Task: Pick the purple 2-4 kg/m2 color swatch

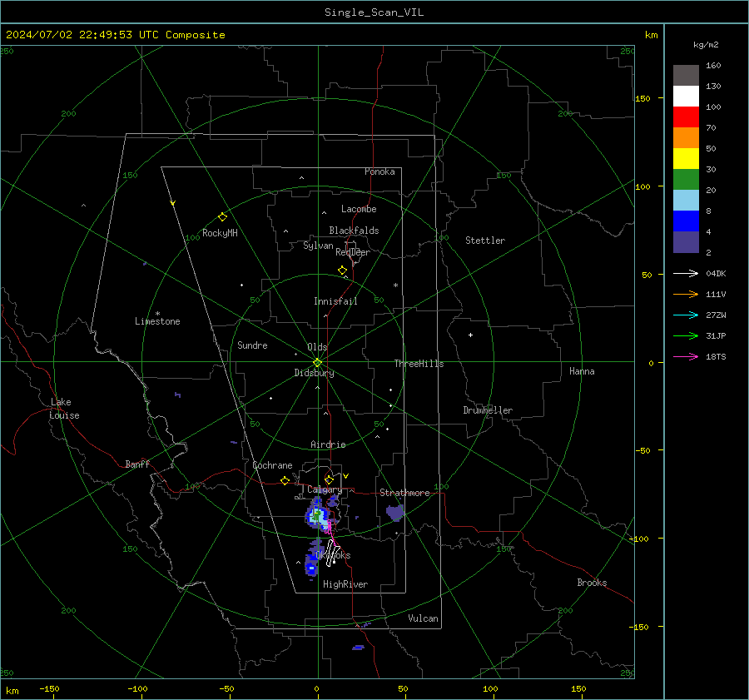Action: point(686,242)
